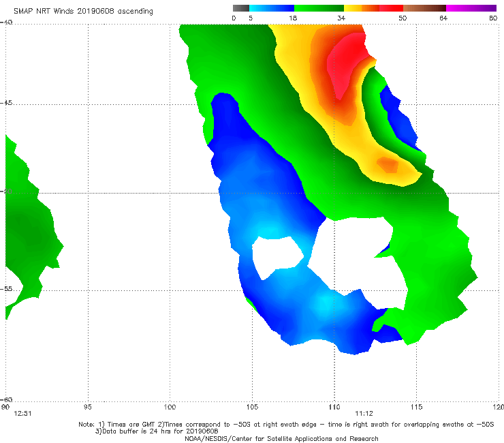Click the latitude label "-45" on the left axis
Viewport: 504px width, 443px height.
(6, 103)
